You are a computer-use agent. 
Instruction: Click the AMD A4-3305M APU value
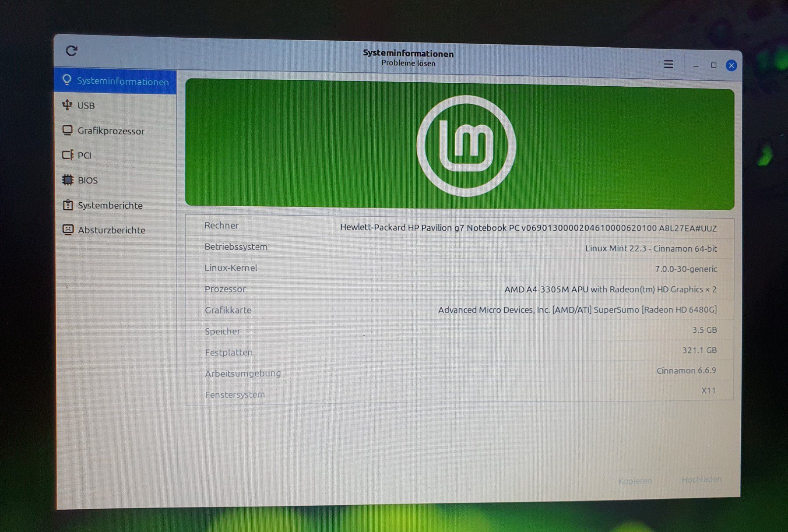pos(611,289)
